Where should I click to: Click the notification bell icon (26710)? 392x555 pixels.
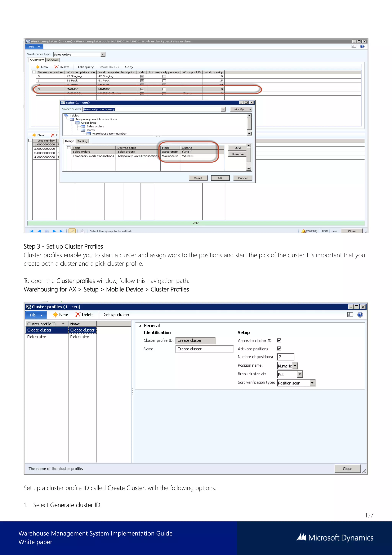point(303,231)
